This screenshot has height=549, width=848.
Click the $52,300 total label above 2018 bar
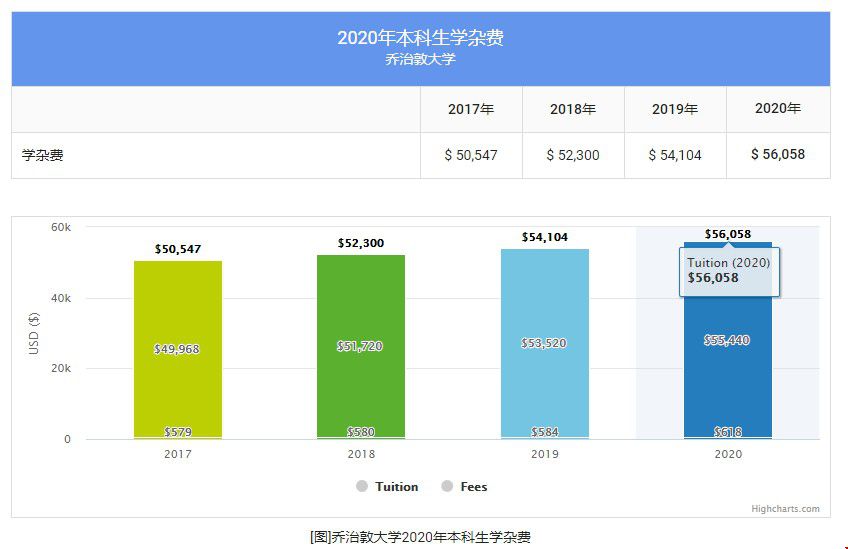click(361, 243)
